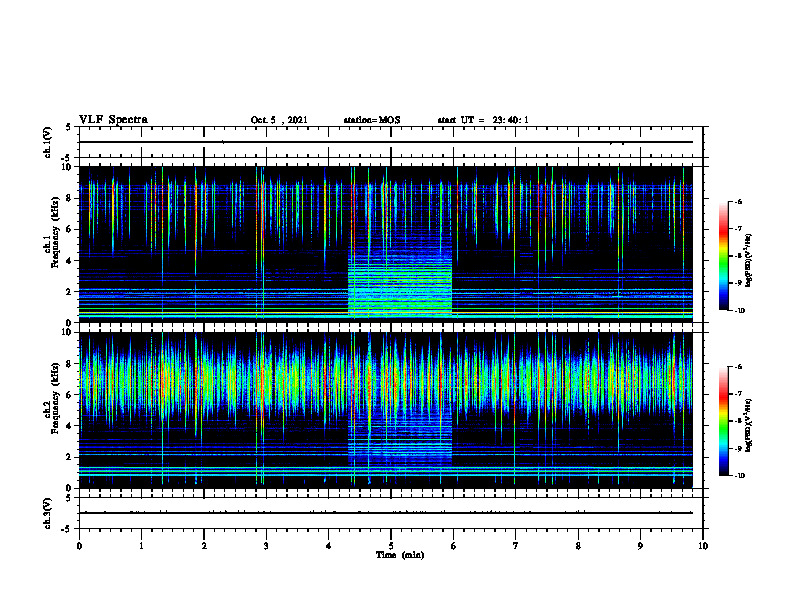Click the ch.2 spectrogram color scale bar

pos(723,421)
